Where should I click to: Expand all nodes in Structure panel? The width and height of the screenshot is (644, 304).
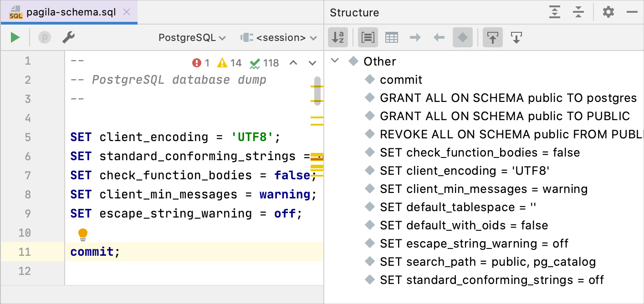click(554, 12)
